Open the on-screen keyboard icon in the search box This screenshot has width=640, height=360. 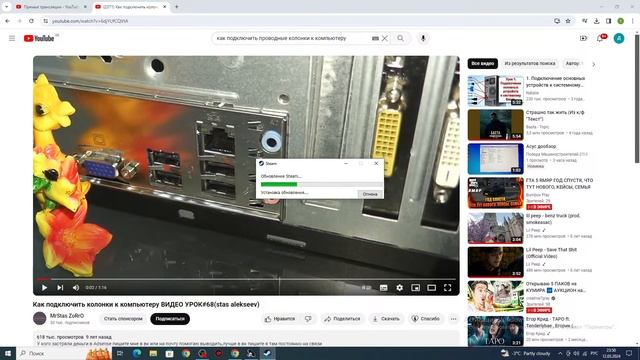pos(375,38)
